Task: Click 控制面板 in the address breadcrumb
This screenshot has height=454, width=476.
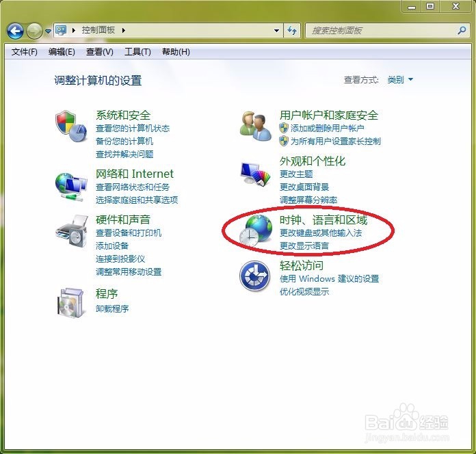Action: coord(98,30)
